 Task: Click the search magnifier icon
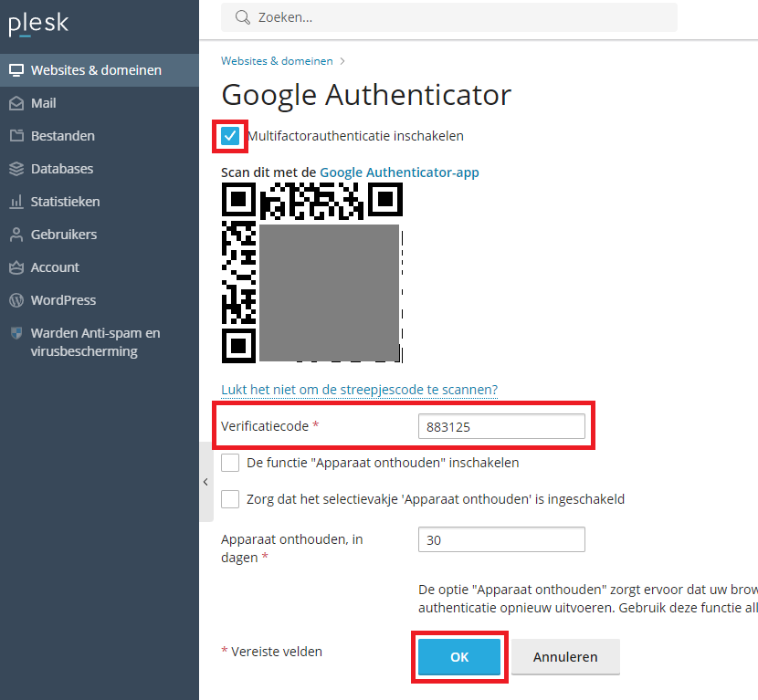click(x=242, y=17)
